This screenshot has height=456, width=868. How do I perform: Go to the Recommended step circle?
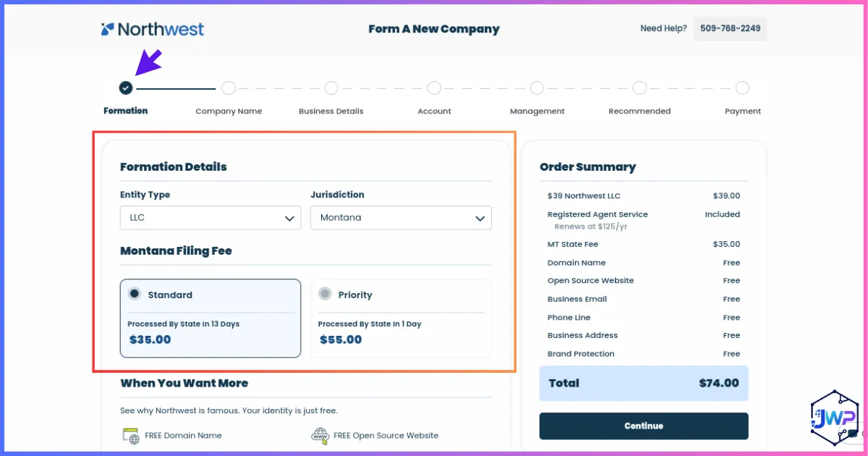click(639, 88)
